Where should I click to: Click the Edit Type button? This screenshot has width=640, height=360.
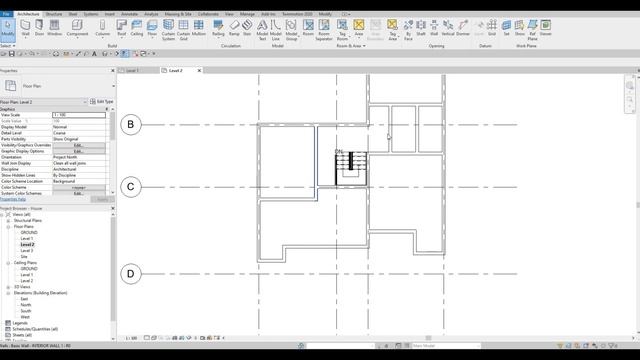102,101
